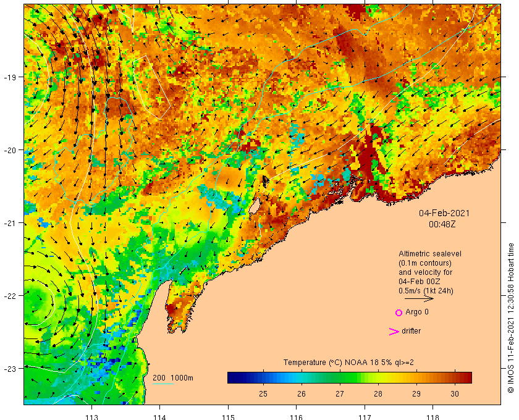The image size is (519, 420).
Task: Click the yellow 28 degree colorbar section
Action: [378, 377]
